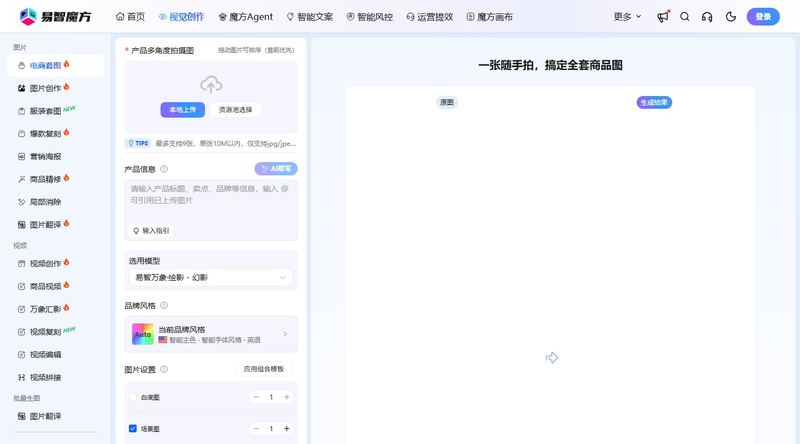Click the text "产品多角度拍摄图"
Viewport: 800px width, 444px height.
tap(163, 51)
